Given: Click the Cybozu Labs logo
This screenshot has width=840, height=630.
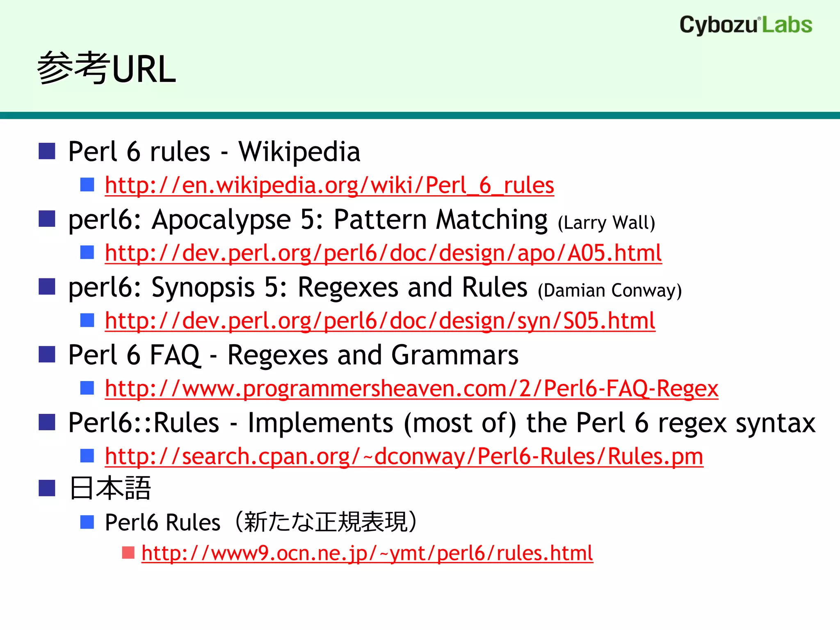Looking at the screenshot, I should coord(746,25).
